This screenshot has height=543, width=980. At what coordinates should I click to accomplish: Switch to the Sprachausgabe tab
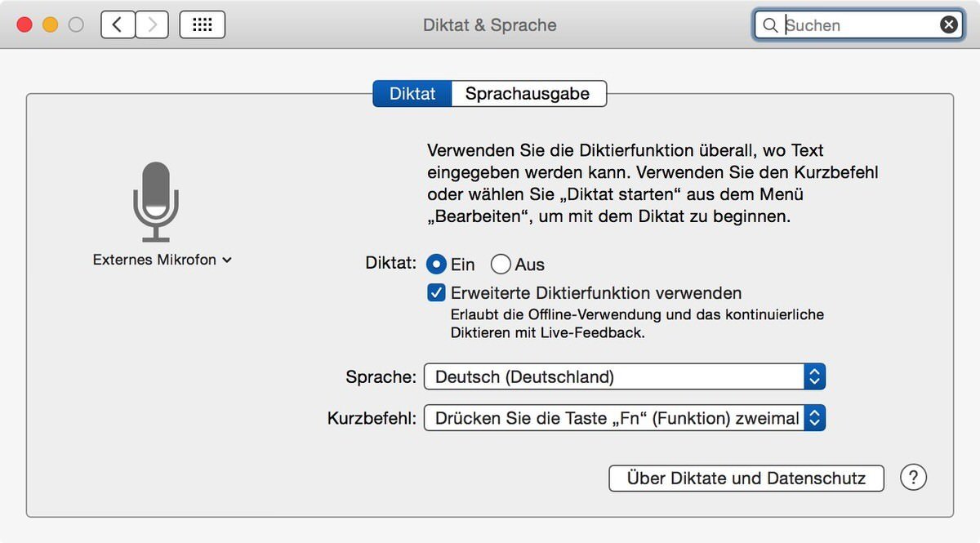[528, 93]
